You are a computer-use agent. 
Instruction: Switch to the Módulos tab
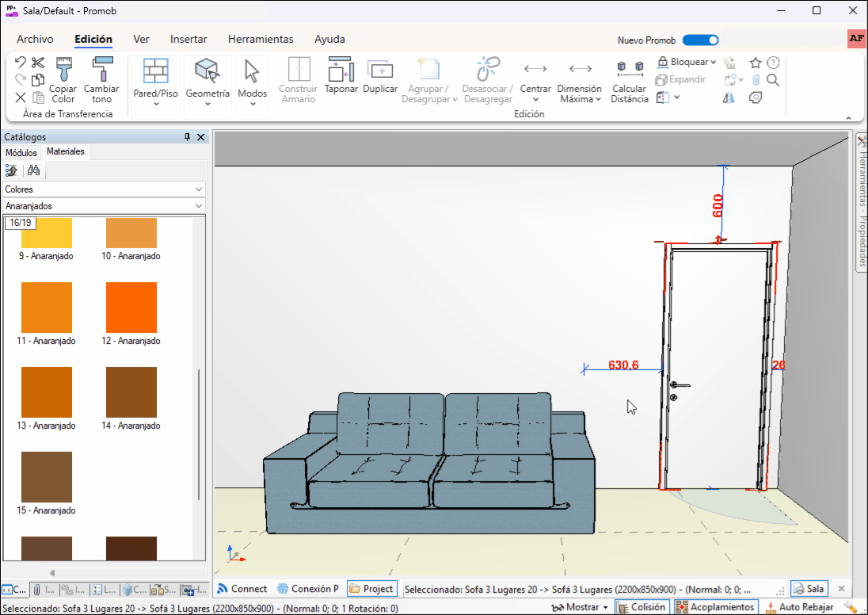point(21,152)
